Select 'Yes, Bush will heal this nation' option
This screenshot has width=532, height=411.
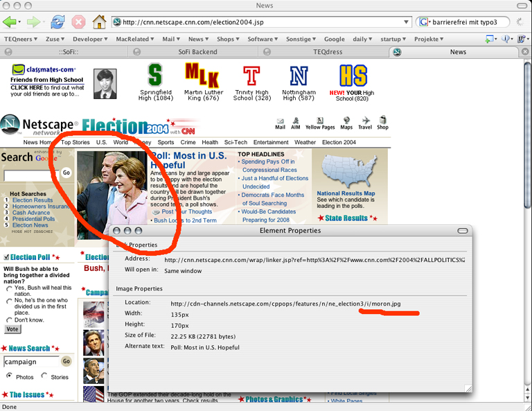[9, 288]
